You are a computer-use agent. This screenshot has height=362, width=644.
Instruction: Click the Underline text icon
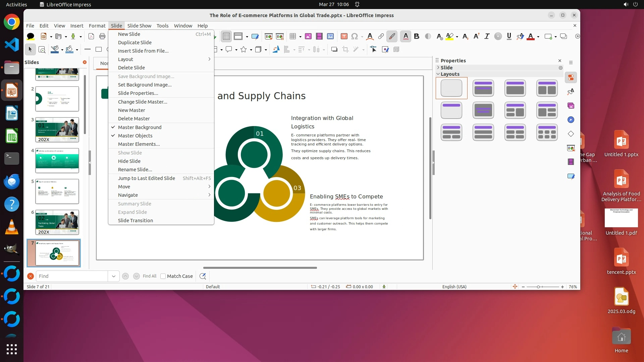click(509, 36)
